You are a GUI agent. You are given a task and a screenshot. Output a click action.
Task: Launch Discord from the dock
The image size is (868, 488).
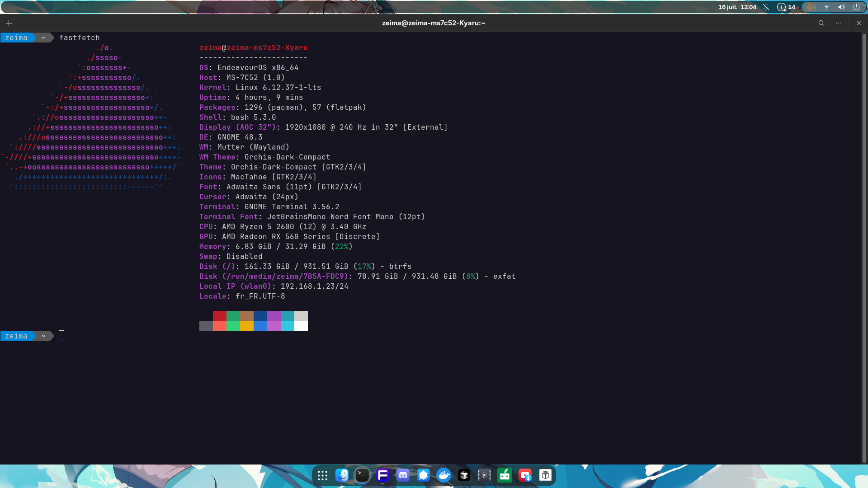pos(403,475)
